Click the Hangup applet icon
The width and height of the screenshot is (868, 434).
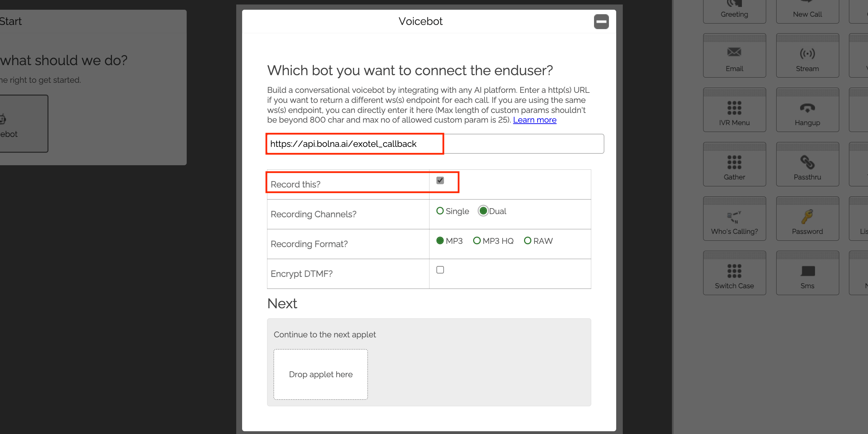807,109
